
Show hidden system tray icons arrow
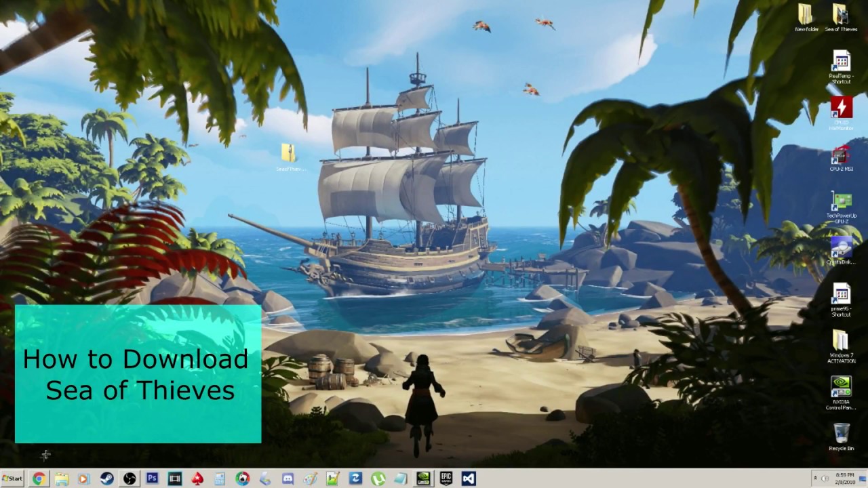[815, 479]
